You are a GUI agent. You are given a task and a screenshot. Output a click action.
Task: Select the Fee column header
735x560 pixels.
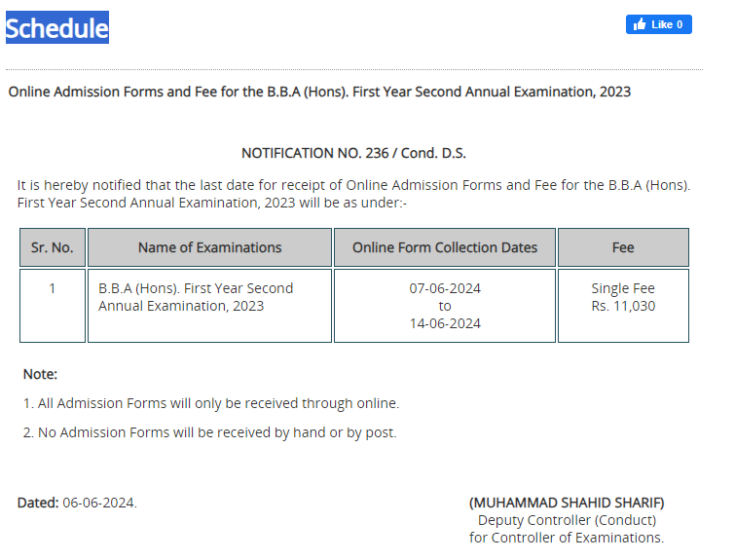click(x=623, y=247)
